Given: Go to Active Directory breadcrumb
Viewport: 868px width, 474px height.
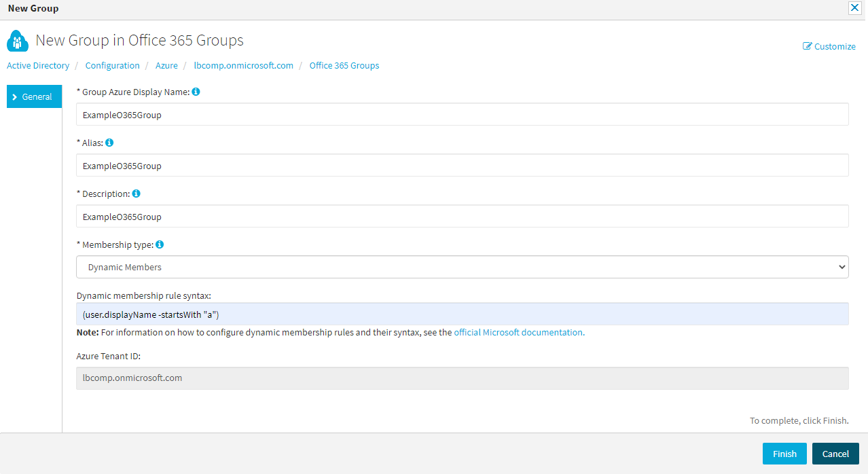Looking at the screenshot, I should pos(38,66).
